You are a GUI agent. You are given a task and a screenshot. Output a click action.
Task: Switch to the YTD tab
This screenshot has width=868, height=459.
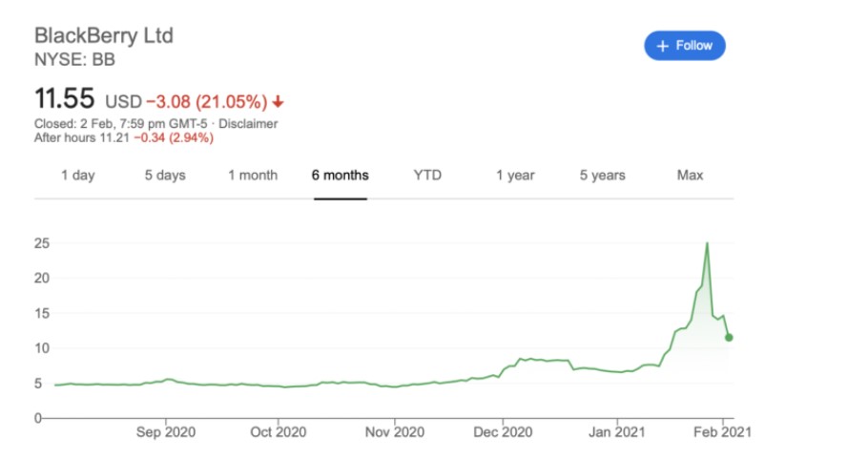[x=427, y=176]
